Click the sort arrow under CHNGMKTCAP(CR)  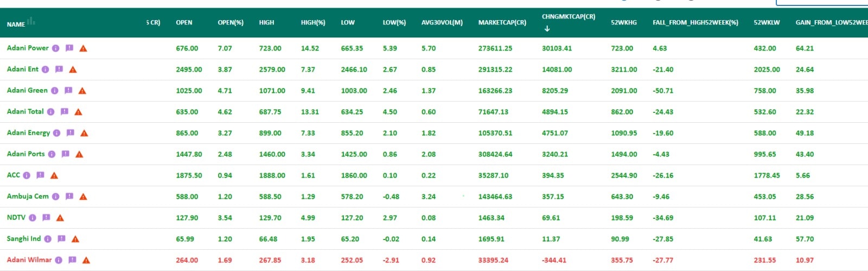tap(547, 29)
